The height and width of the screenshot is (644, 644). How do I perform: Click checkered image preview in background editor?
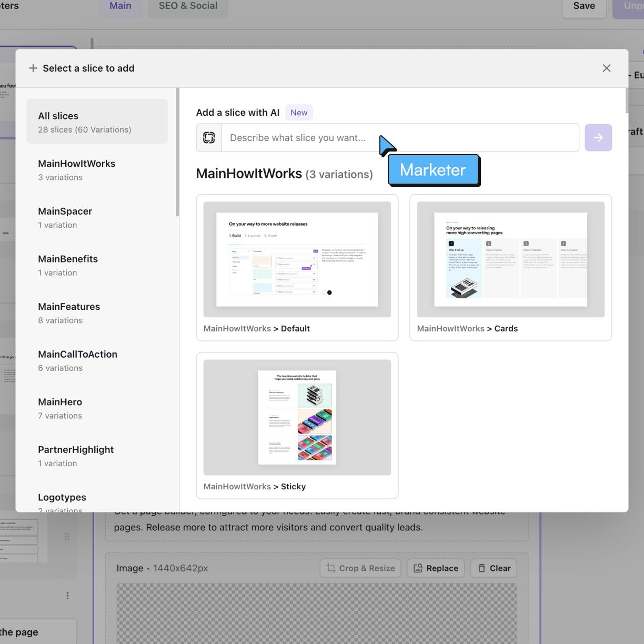317,613
